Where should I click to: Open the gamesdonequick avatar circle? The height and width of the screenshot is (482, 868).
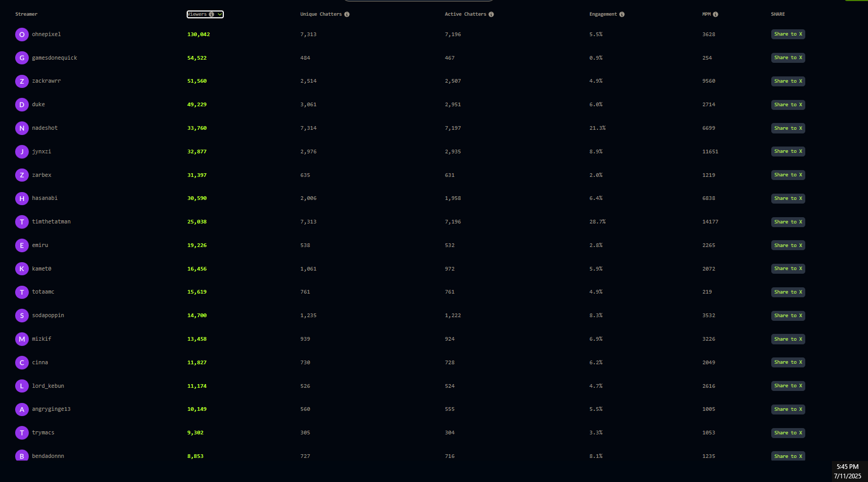(x=22, y=58)
